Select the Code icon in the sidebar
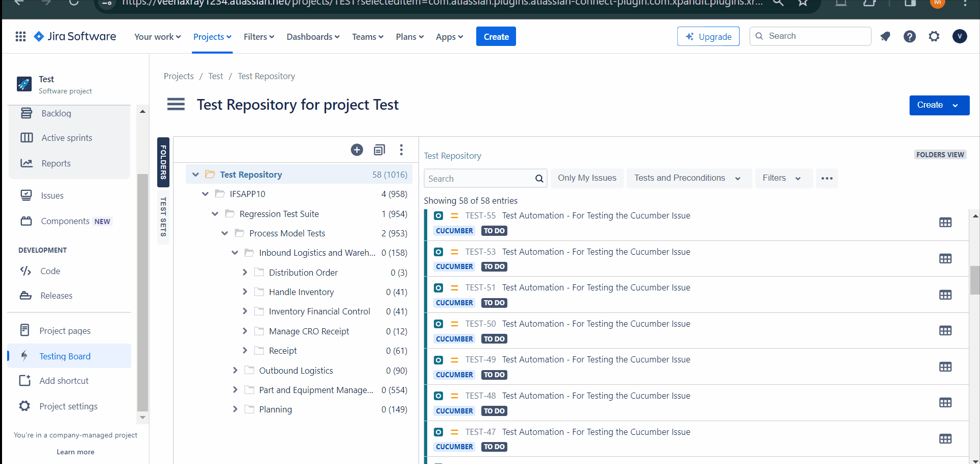Image resolution: width=980 pixels, height=464 pixels. (26, 271)
